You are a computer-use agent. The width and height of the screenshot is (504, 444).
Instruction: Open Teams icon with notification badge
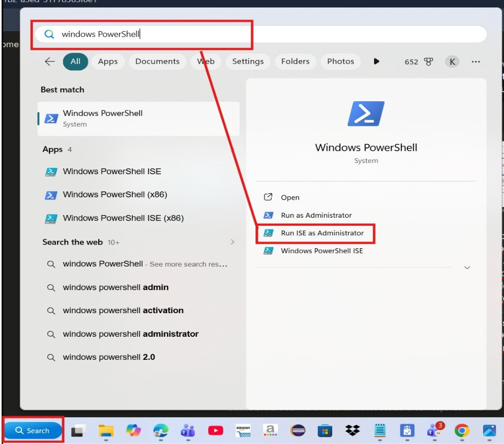(435, 431)
